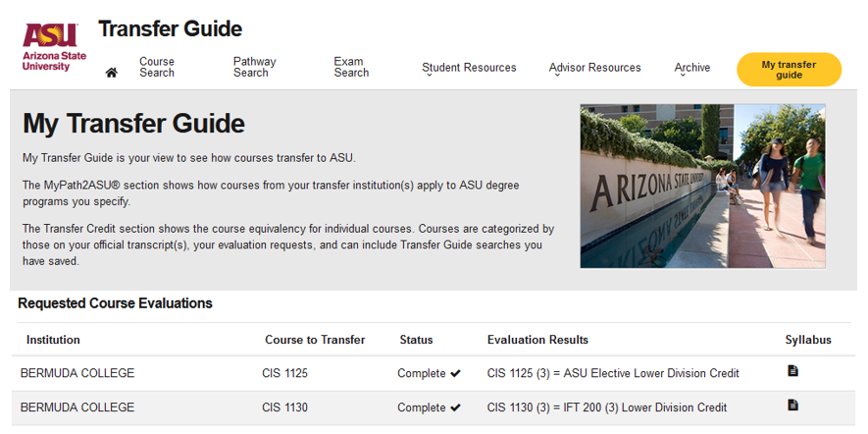Click the Complete checkmark for CIS 1130
This screenshot has height=434, width=868.
(x=456, y=407)
